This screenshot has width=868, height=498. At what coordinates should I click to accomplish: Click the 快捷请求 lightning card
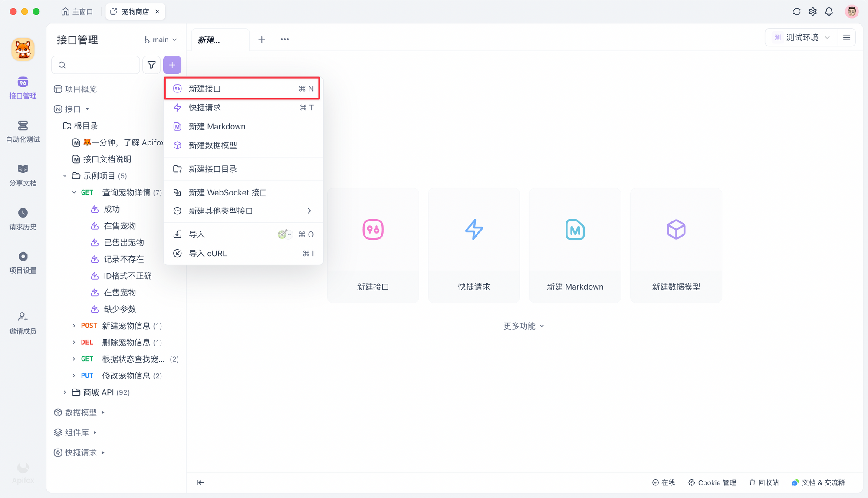point(474,245)
